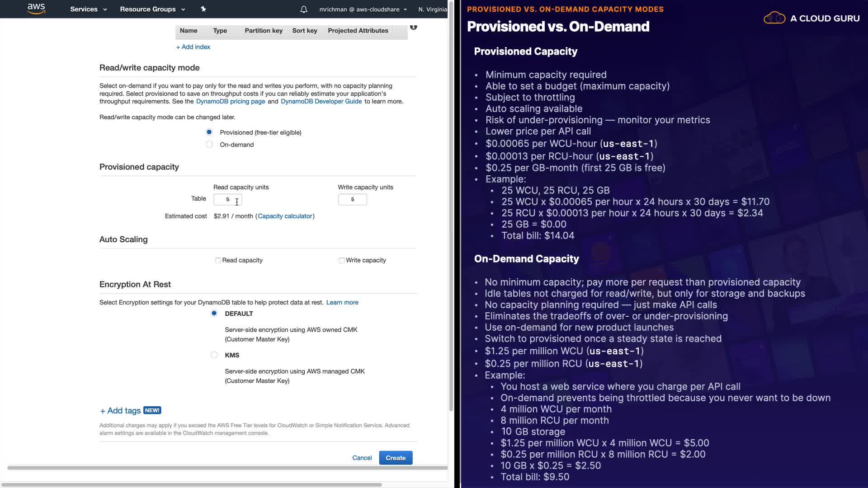Choose KMS encryption option
This screenshot has height=488, width=868.
[x=214, y=355]
